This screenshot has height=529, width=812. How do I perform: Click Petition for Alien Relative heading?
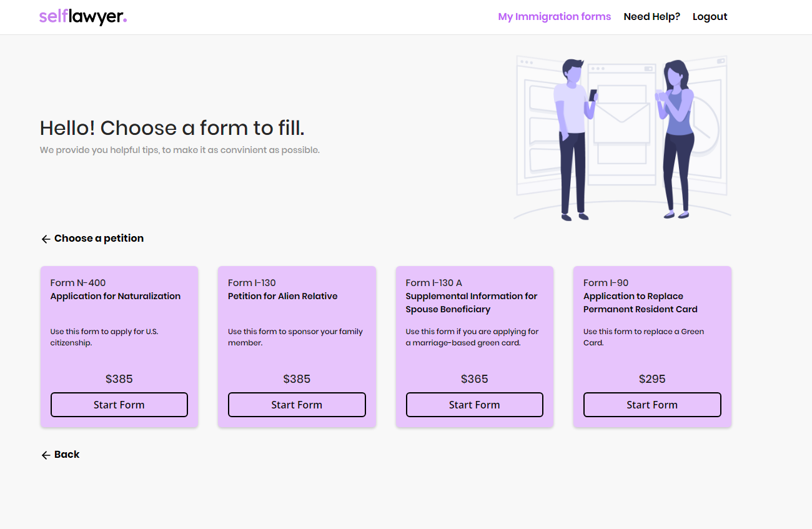(x=282, y=296)
